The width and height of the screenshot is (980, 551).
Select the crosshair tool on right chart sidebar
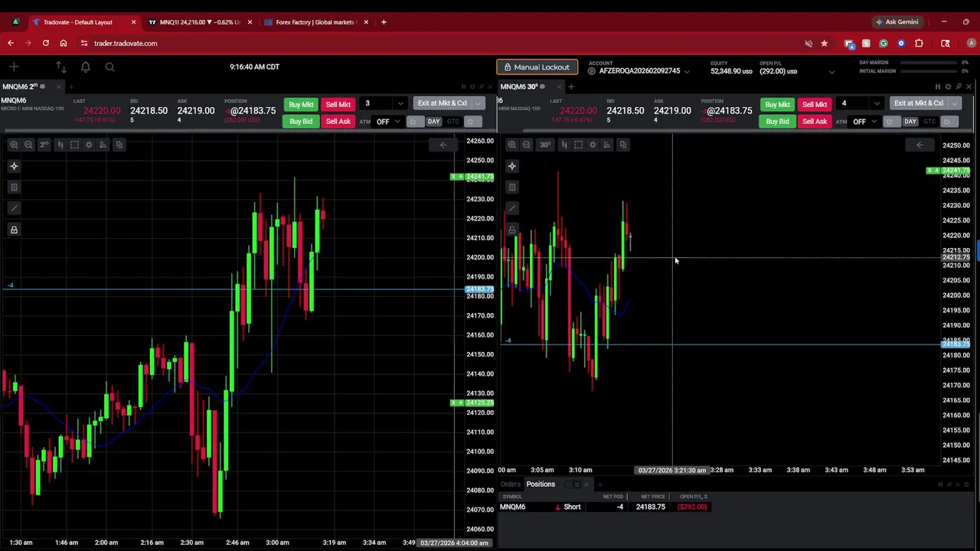(x=512, y=166)
